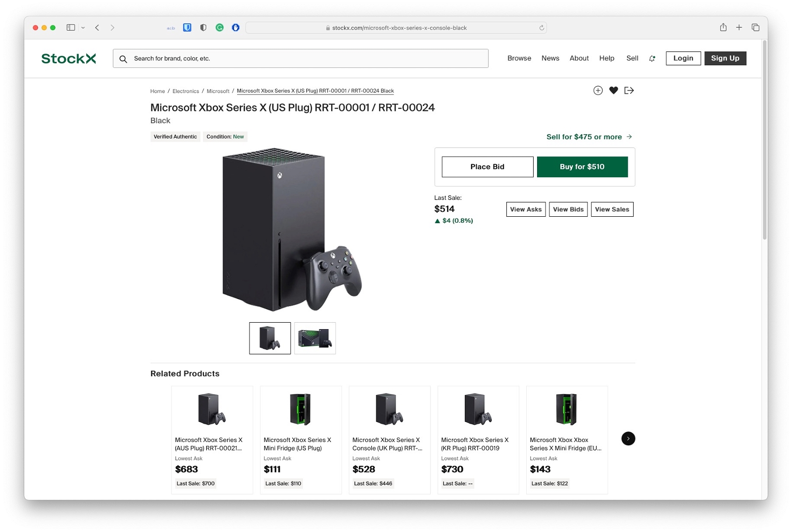Go to Home breadcrumb
Screen dimensions: 792x532
pyautogui.click(x=157, y=91)
